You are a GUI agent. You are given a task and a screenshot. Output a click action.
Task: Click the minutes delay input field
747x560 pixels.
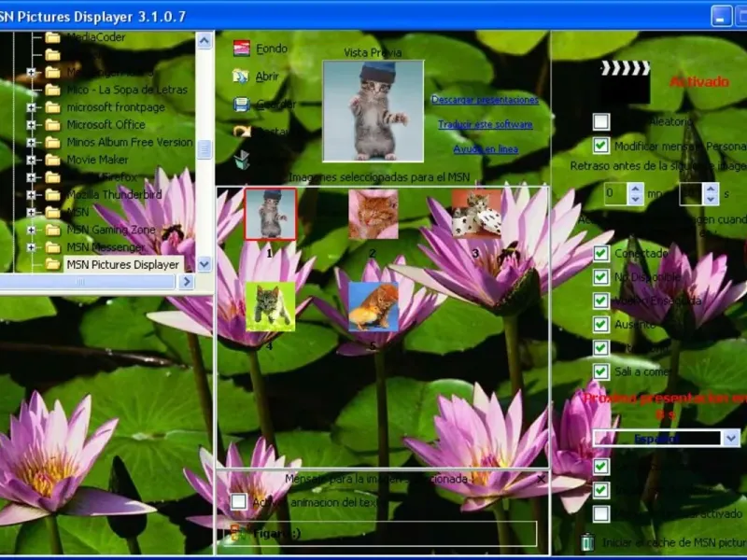[x=616, y=194]
